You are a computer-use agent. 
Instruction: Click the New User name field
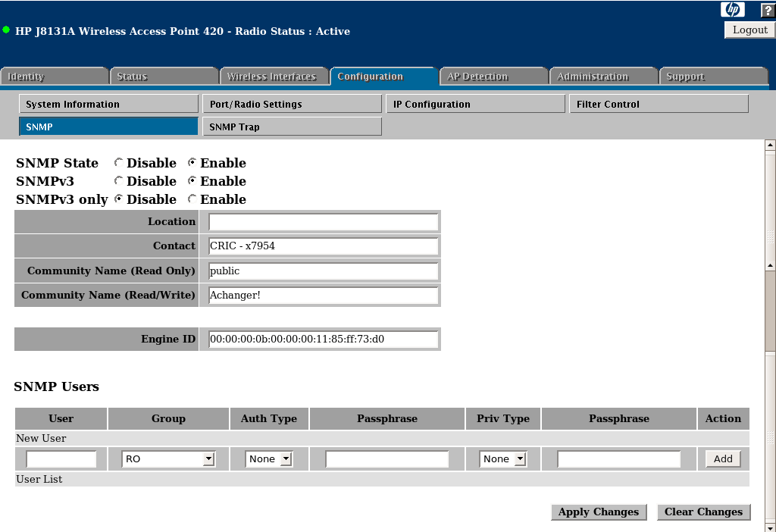coord(61,459)
